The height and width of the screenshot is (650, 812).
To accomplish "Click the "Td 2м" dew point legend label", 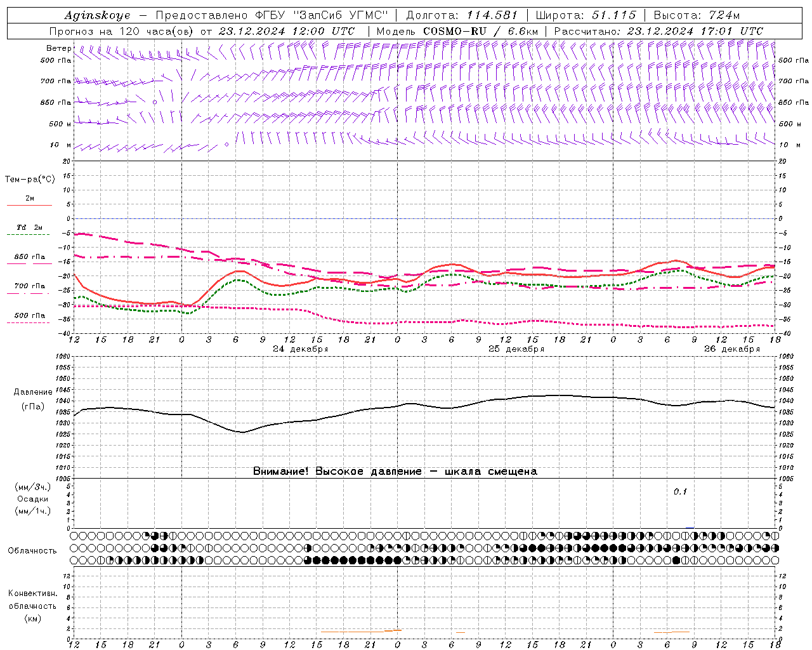I will (x=30, y=227).
